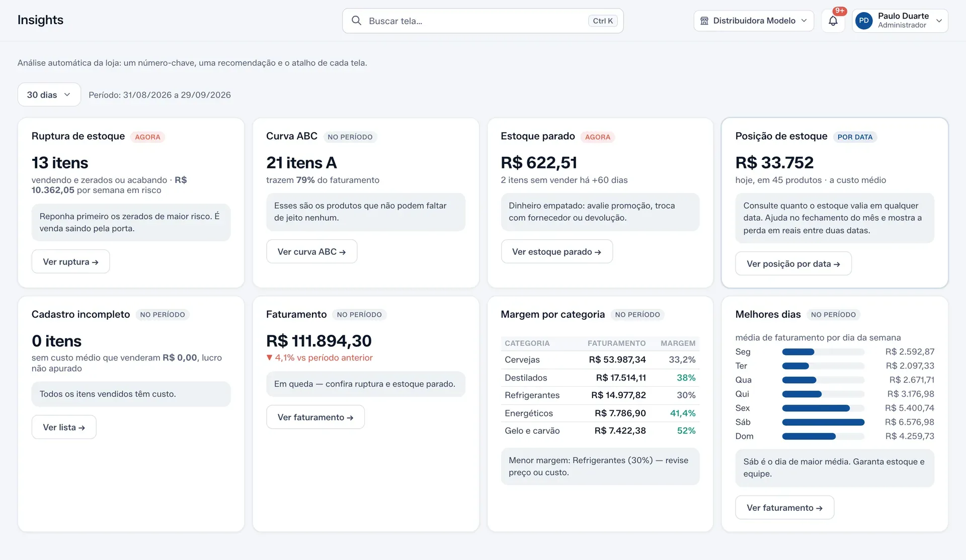Click the R$ 33.752 stock position value
The image size is (966, 560).
[x=774, y=163]
